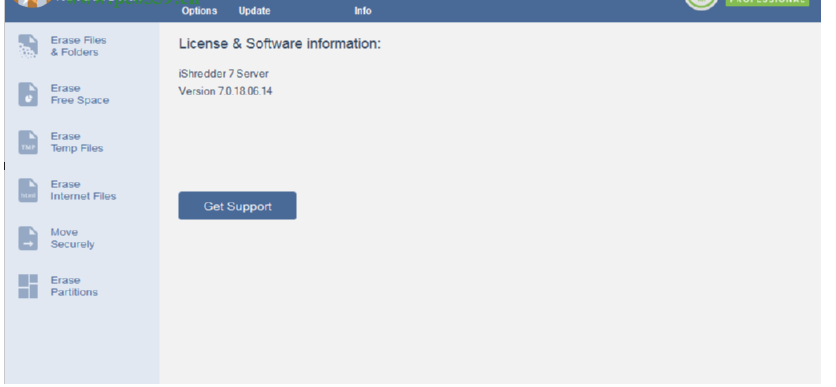Click the Erase Files & Folders icon
This screenshot has height=387, width=836.
coord(28,46)
